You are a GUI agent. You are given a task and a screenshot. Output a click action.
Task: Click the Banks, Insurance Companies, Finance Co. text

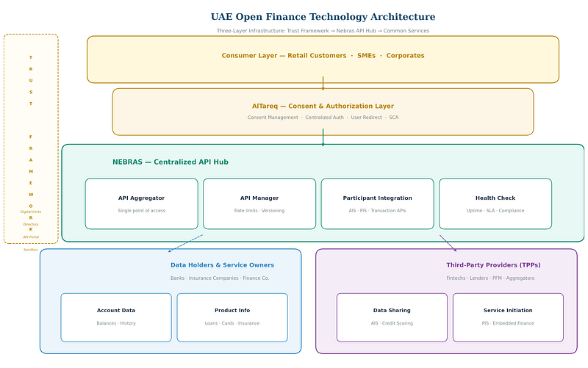pos(220,278)
